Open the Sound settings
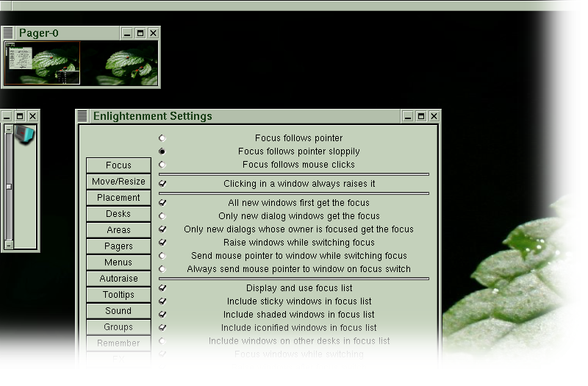588x386 pixels. point(118,310)
